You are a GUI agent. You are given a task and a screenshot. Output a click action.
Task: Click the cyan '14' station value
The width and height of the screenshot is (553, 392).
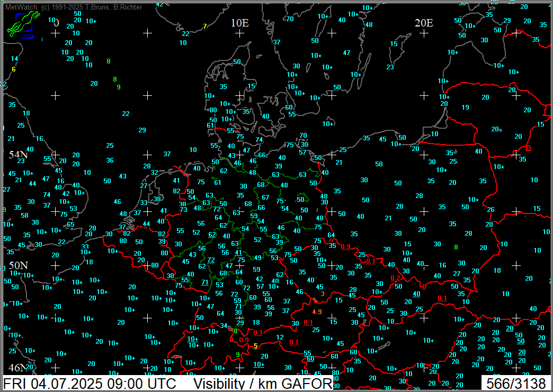(14, 59)
